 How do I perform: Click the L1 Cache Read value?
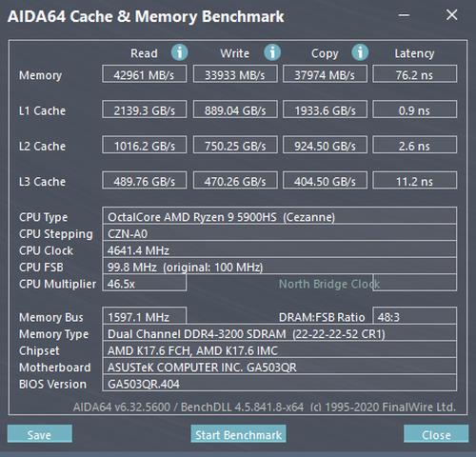click(145, 109)
